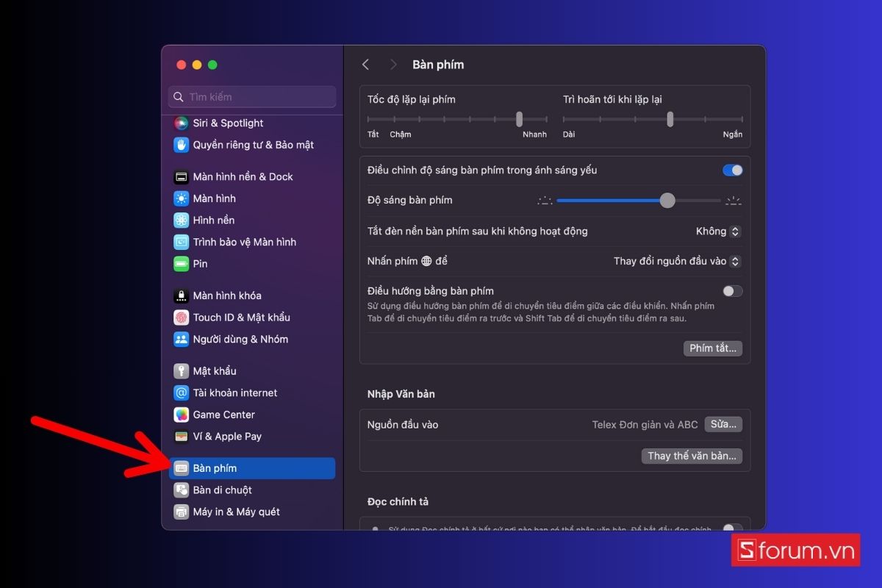Disable keyboard brightness adjustment in low light
This screenshot has height=588, width=882.
pos(732,171)
